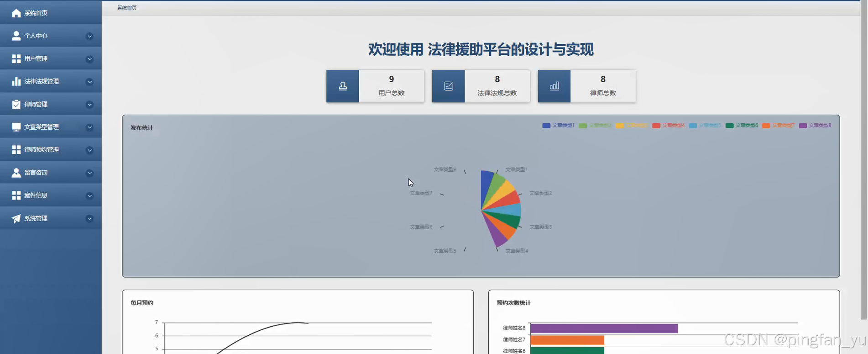Click the pie label 文章类型6
The image size is (868, 354).
coord(421,227)
